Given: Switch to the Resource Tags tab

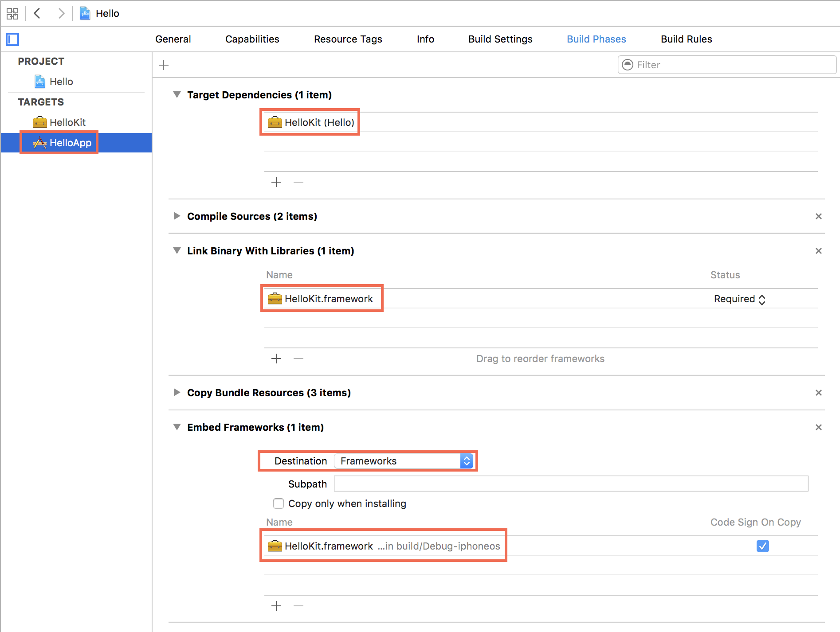Looking at the screenshot, I should click(348, 39).
